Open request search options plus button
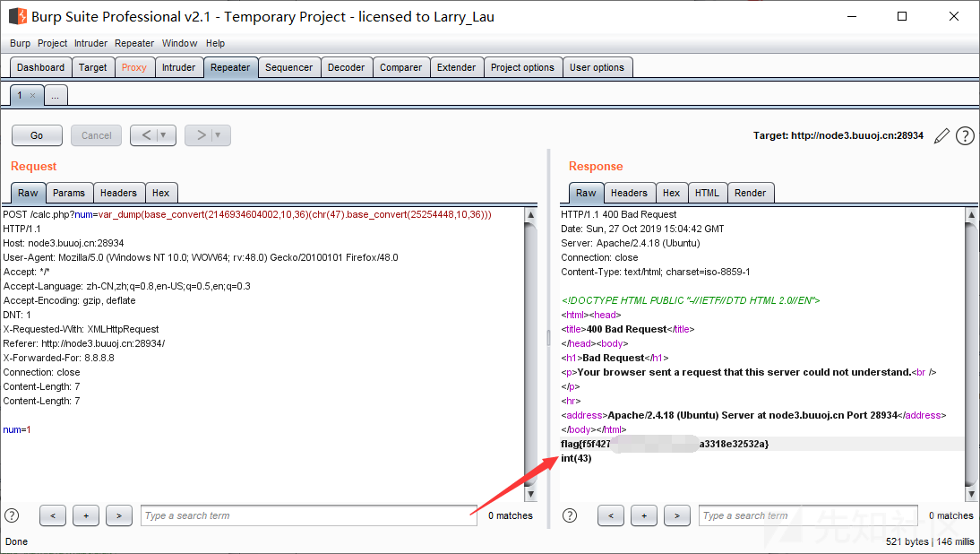The height and width of the screenshot is (554, 980). (86, 515)
